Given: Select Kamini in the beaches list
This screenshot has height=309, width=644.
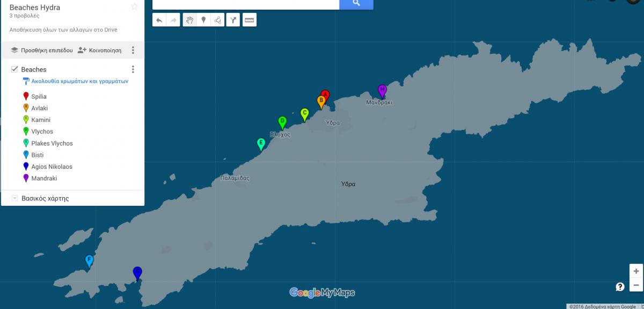Looking at the screenshot, I should [x=41, y=120].
